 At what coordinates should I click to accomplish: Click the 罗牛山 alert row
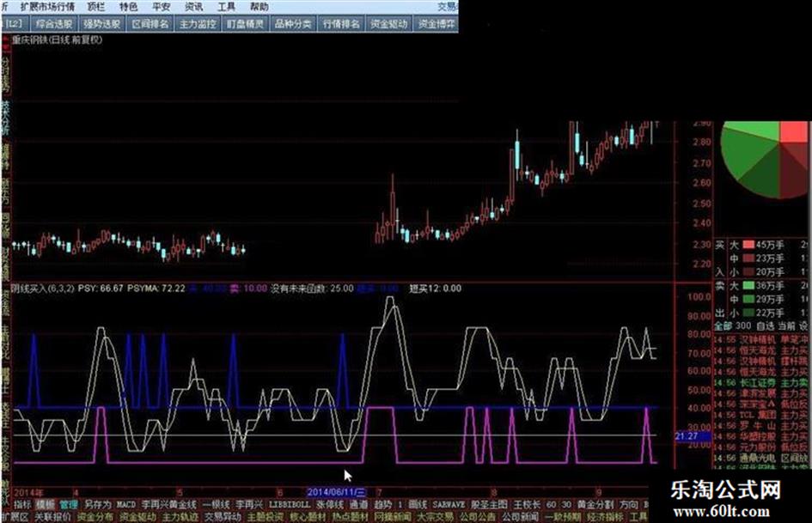click(x=762, y=426)
